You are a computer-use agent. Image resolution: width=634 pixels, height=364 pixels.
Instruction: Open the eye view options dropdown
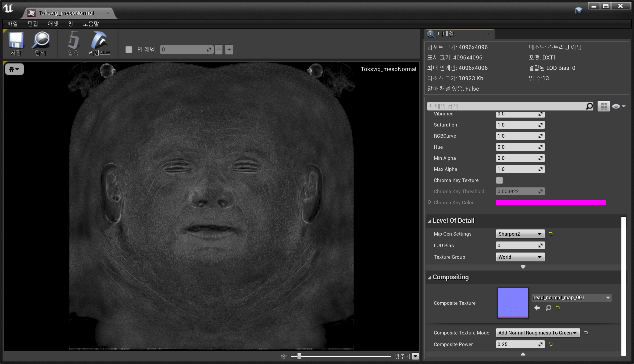[619, 106]
